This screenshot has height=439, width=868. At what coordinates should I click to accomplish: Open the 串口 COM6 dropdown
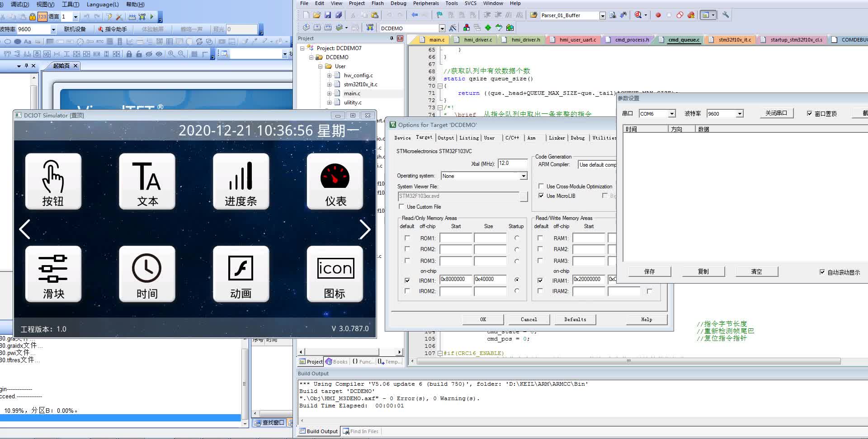tap(672, 113)
